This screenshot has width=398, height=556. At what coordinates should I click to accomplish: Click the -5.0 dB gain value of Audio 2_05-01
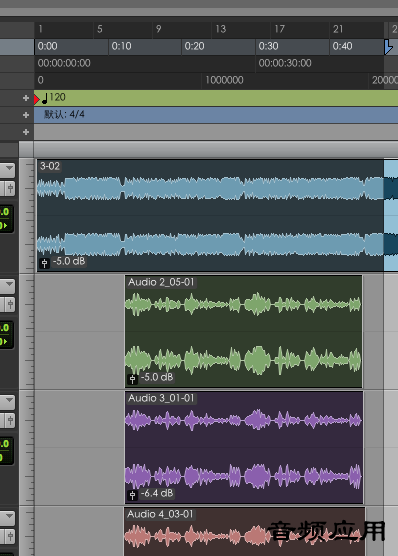[157, 377]
